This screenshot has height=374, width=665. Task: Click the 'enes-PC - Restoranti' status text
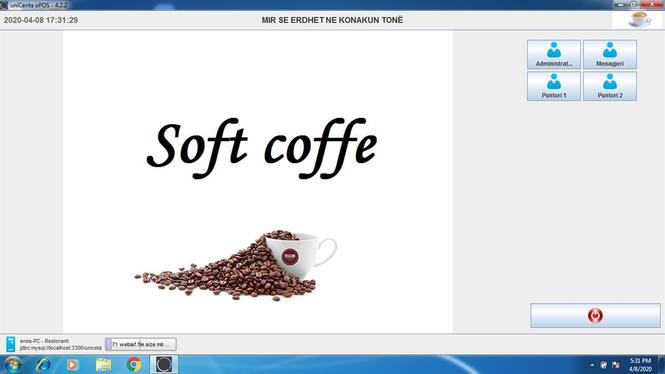click(x=44, y=341)
